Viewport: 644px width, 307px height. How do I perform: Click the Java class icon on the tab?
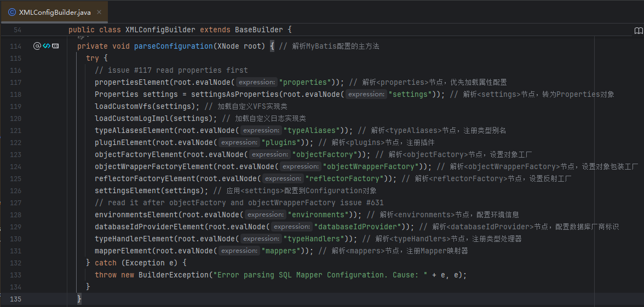(12, 12)
